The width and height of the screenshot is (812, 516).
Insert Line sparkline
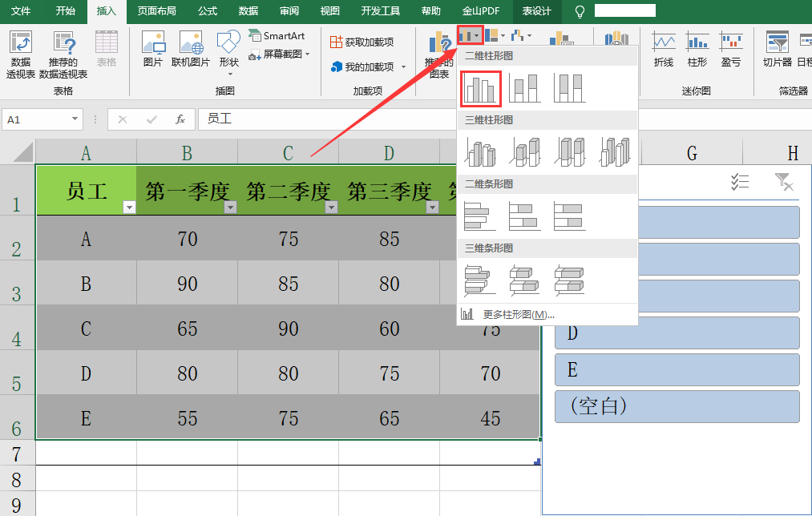[664, 49]
